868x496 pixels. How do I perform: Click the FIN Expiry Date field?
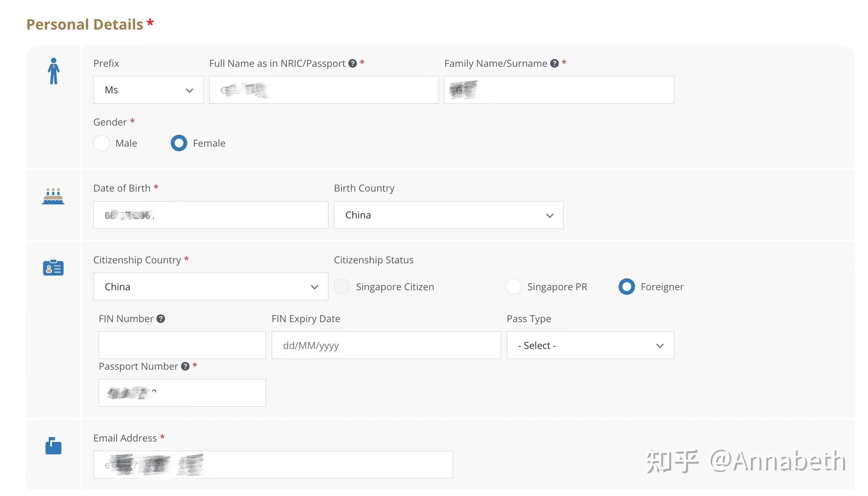386,346
